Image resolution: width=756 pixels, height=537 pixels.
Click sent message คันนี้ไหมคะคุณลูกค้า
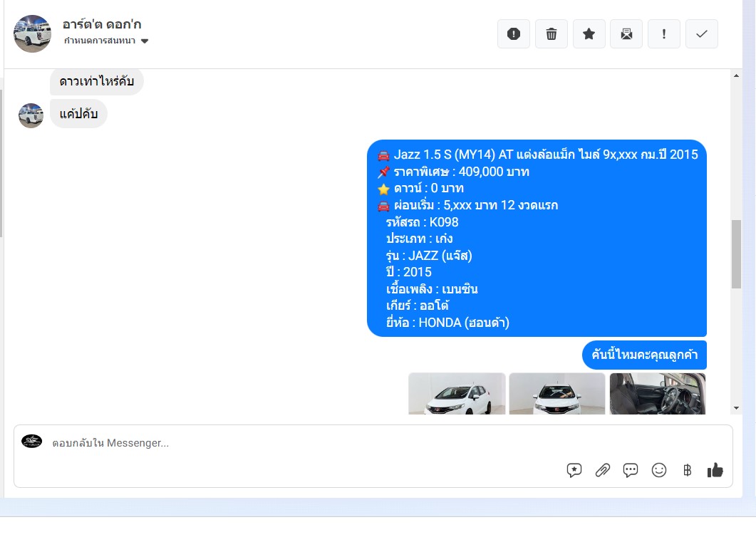pyautogui.click(x=645, y=355)
